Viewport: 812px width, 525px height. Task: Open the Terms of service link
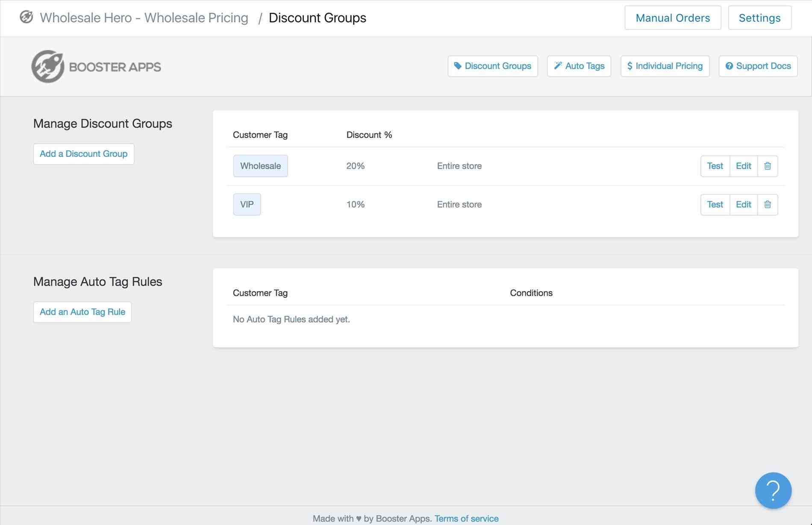coord(467,518)
